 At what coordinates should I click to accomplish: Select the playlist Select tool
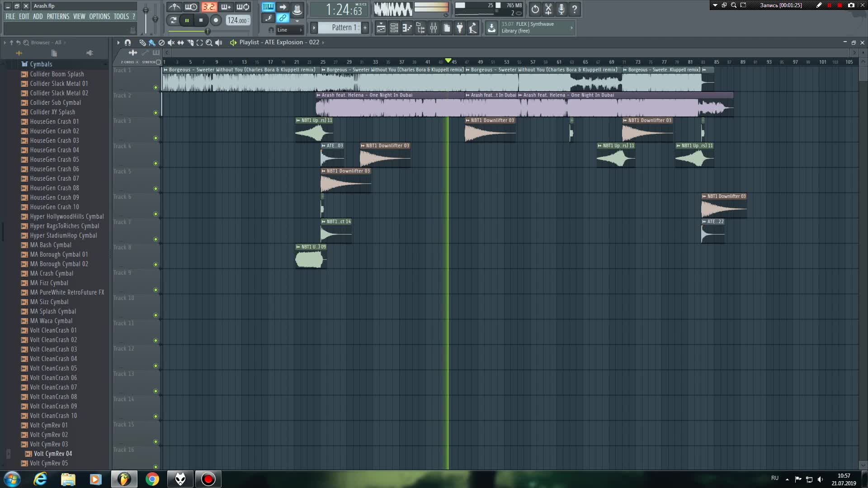click(199, 42)
